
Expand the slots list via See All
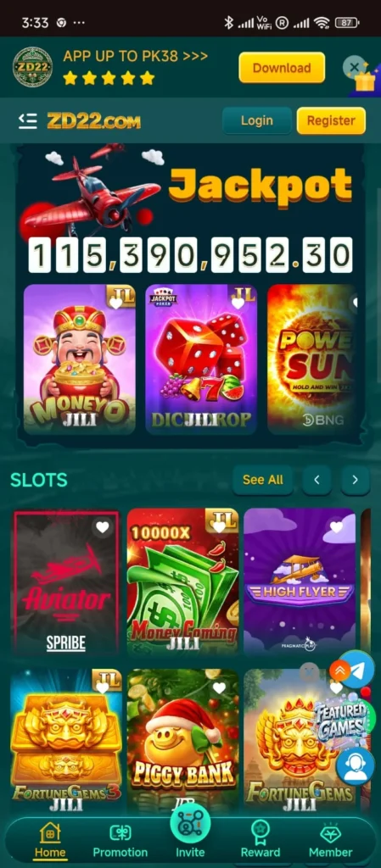[x=262, y=480]
